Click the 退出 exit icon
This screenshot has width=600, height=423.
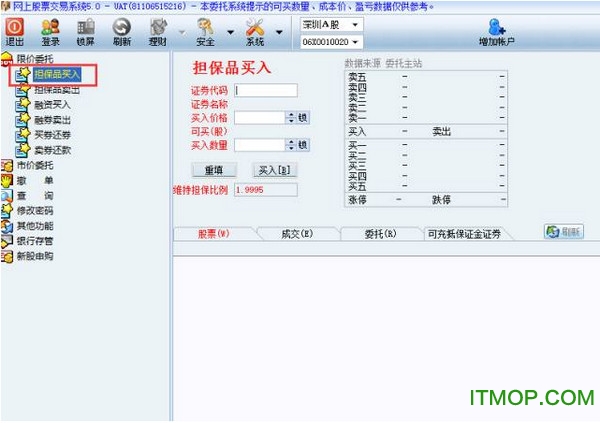(x=14, y=32)
